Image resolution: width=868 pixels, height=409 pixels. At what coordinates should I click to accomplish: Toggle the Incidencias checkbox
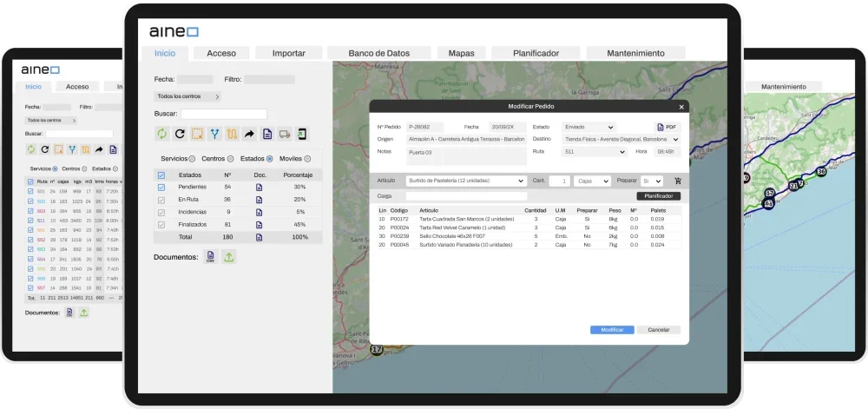[161, 212]
